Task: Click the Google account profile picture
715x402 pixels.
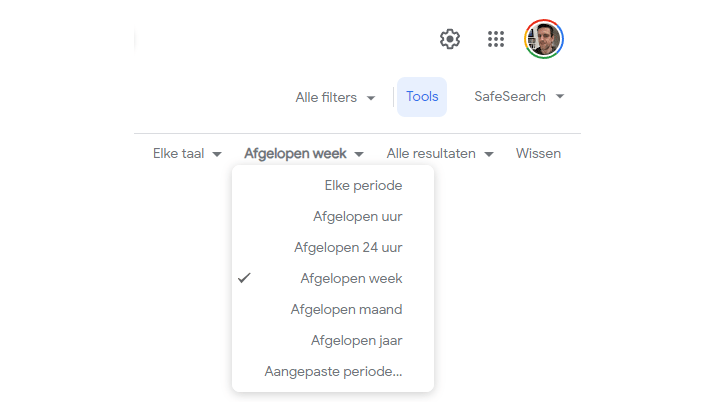Action: point(544,39)
